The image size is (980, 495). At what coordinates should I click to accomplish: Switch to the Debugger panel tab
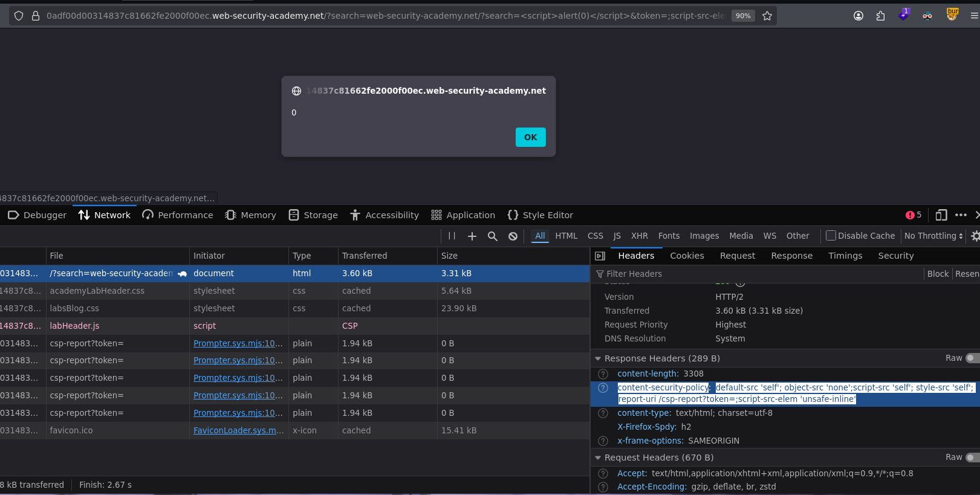37,215
